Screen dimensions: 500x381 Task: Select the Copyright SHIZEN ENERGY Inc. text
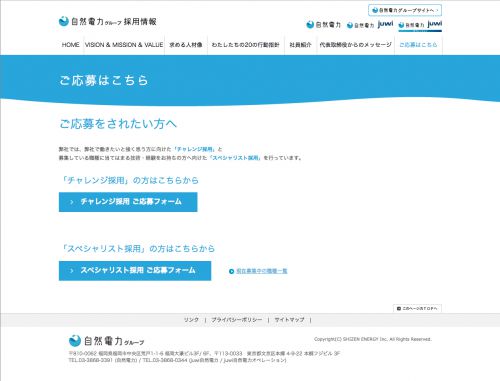(x=373, y=339)
